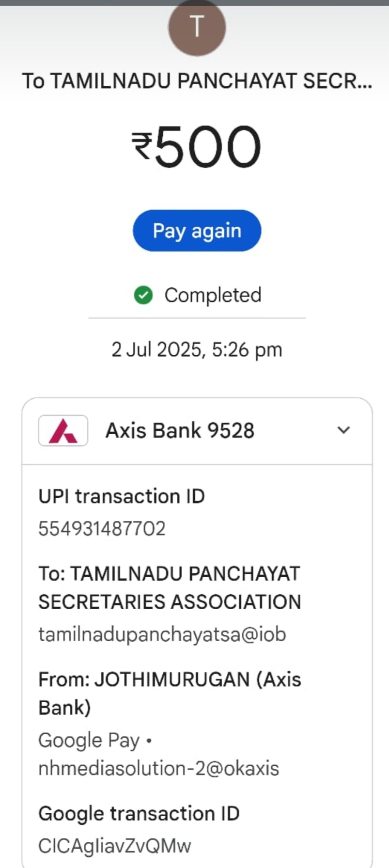
Task: Click the rupee symbol before 500
Action: tap(142, 146)
